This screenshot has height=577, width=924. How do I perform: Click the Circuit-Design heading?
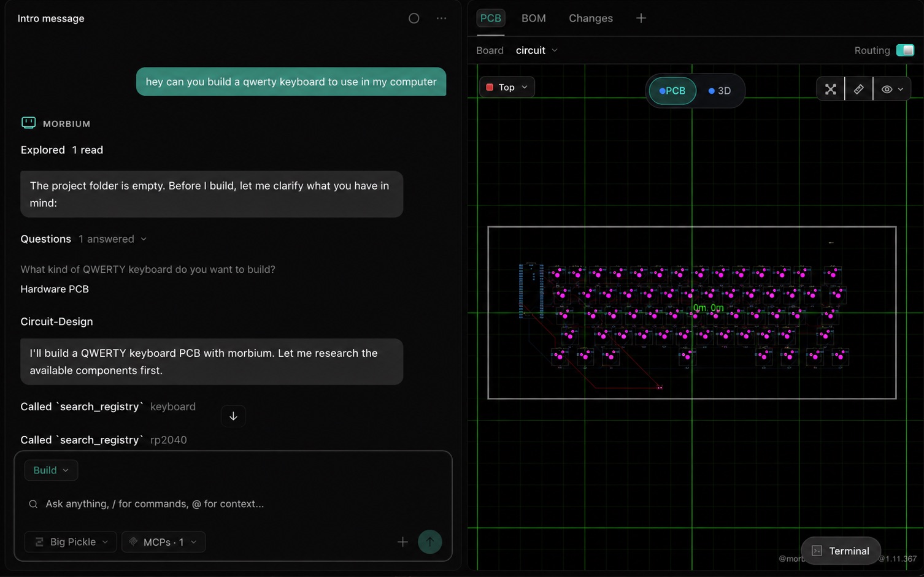pyautogui.click(x=56, y=322)
